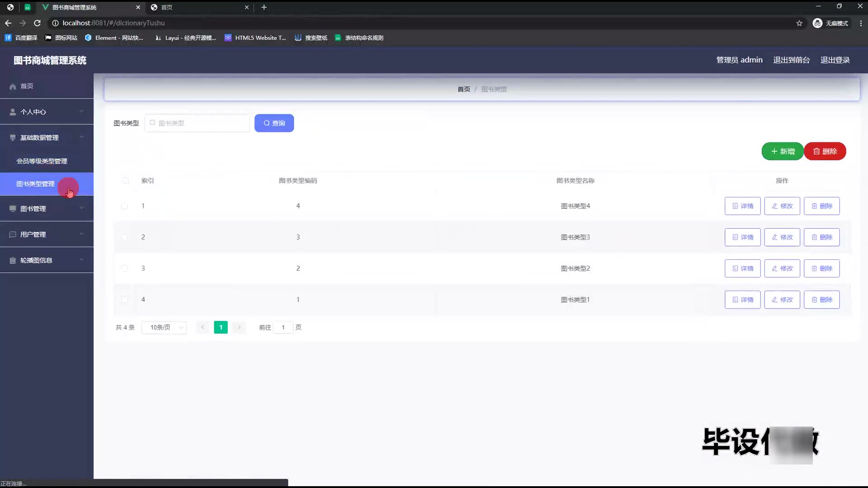Expand the 图书管理 menu chevron
868x488 pixels.
(x=82, y=208)
